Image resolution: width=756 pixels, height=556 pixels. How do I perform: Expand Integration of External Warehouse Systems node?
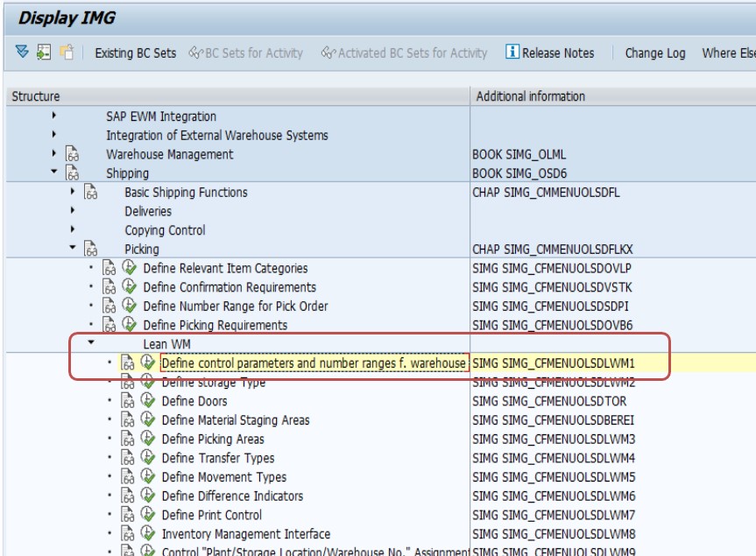54,135
